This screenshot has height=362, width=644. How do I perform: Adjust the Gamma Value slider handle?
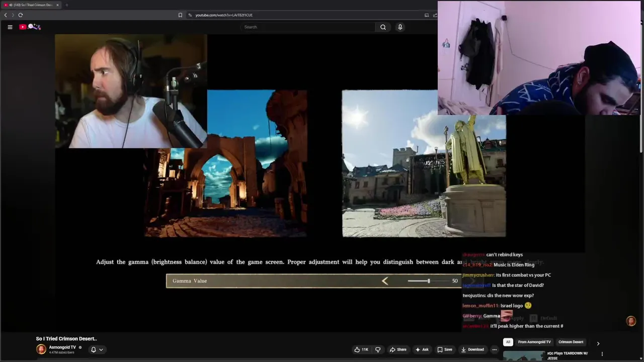coord(429,281)
